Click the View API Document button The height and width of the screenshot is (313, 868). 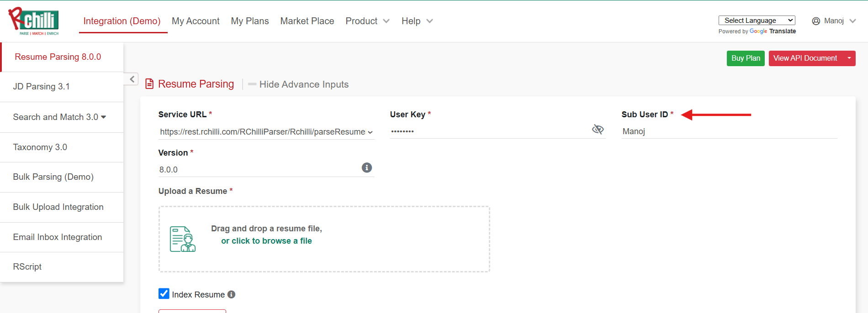pos(805,58)
